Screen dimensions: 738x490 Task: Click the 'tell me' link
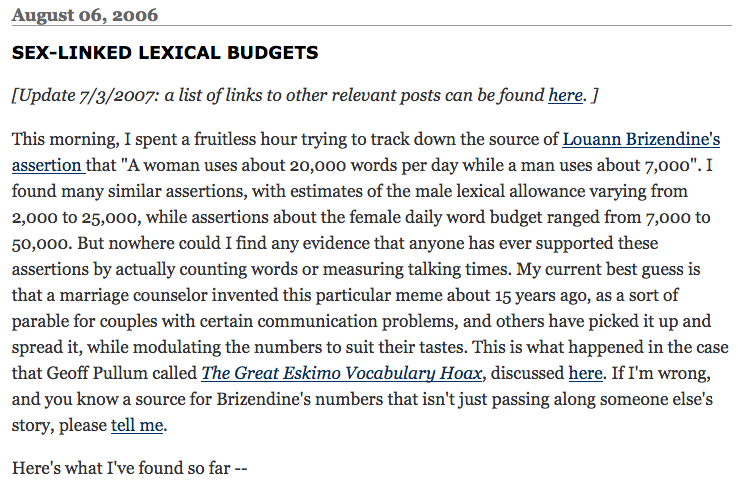(137, 426)
